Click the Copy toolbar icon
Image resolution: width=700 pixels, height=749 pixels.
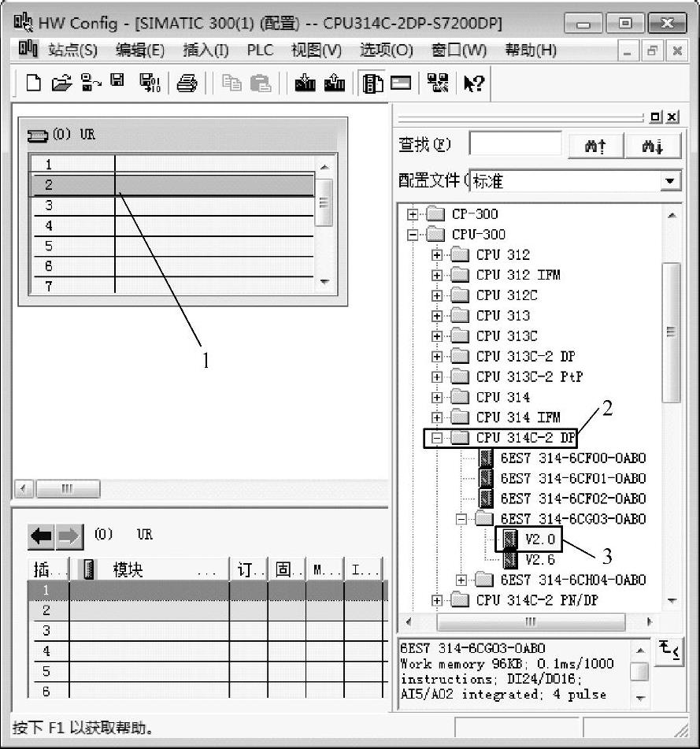click(x=231, y=83)
